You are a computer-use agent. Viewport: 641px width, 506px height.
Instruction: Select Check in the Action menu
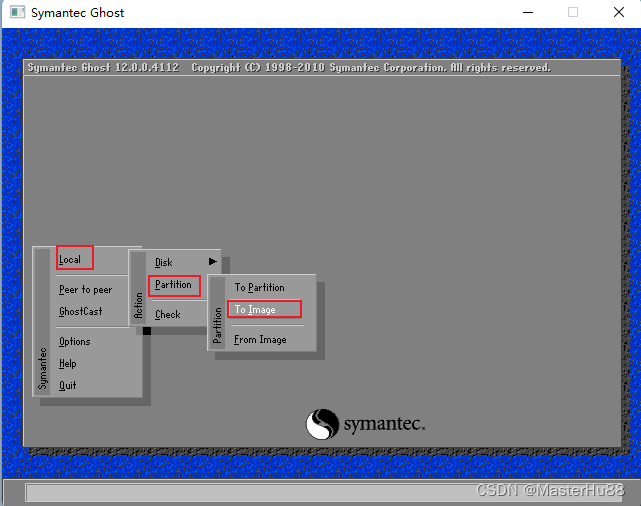pos(168,314)
